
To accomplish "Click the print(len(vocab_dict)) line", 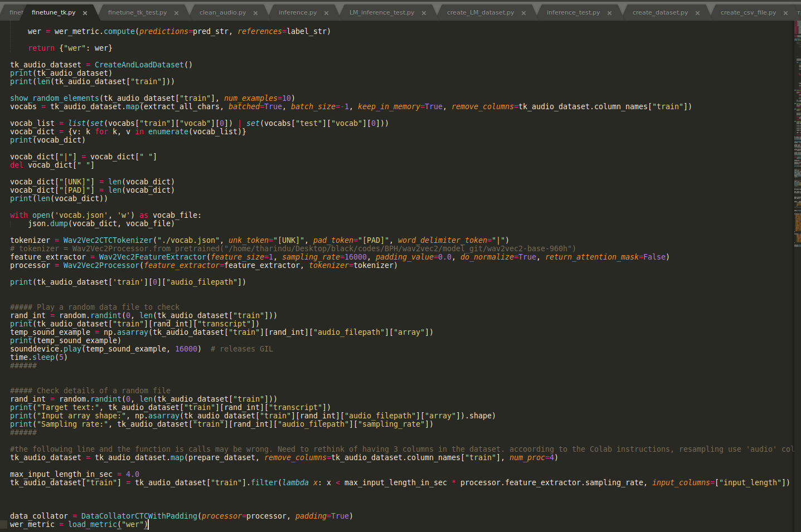I will tap(59, 199).
